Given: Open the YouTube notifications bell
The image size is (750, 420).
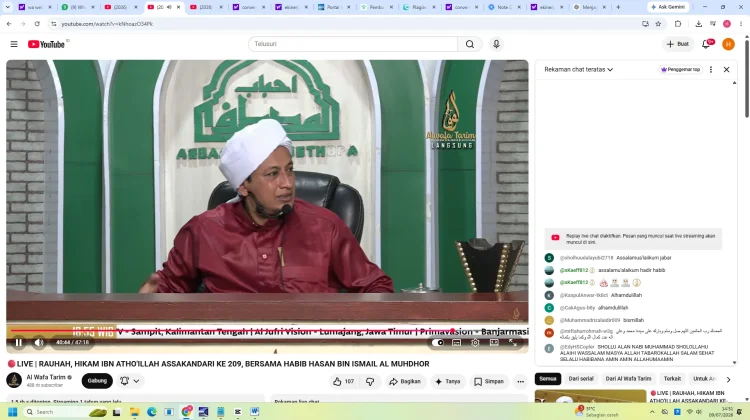Looking at the screenshot, I should click(x=706, y=44).
